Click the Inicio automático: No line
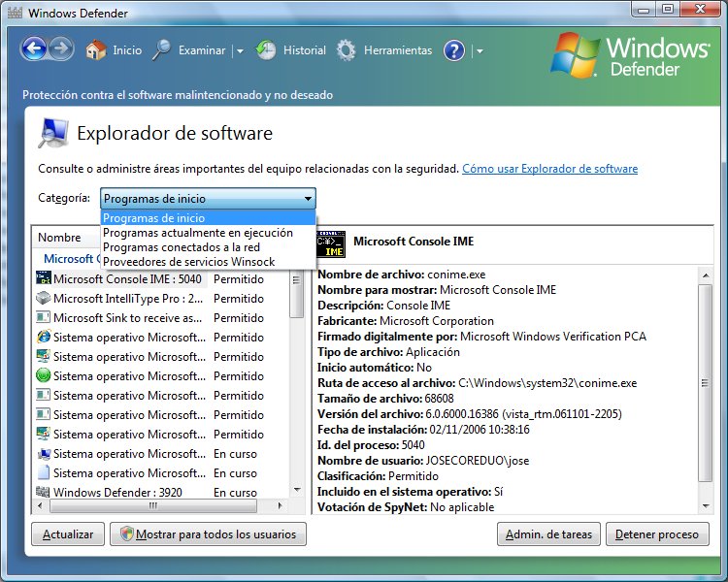Image resolution: width=728 pixels, height=582 pixels. (x=375, y=367)
